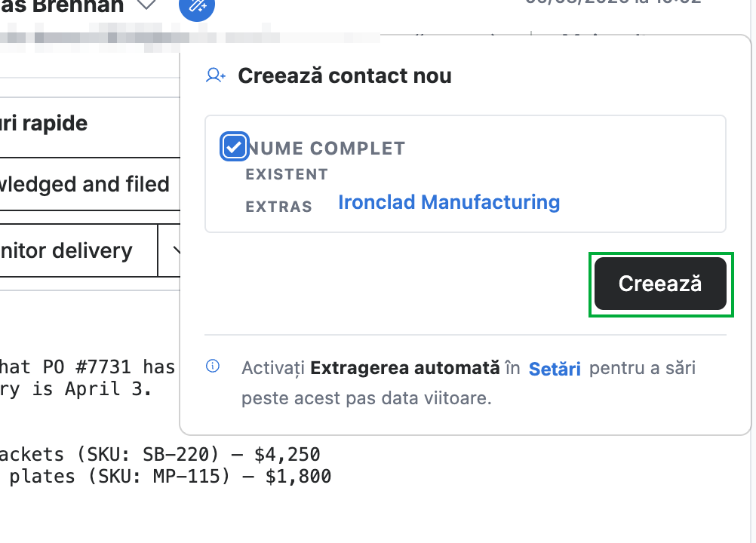This screenshot has height=543, width=756.
Task: Open the Ironclad Manufacturing extracted value
Action: pos(449,202)
